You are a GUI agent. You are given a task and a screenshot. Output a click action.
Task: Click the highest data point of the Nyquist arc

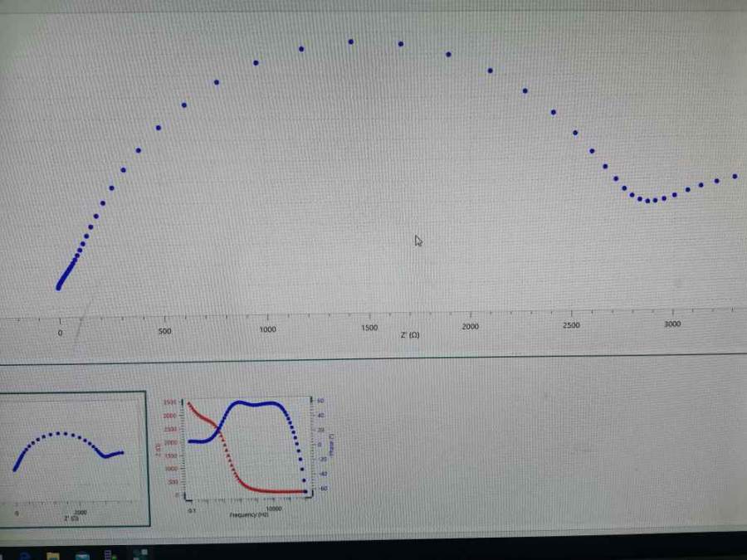click(x=351, y=41)
